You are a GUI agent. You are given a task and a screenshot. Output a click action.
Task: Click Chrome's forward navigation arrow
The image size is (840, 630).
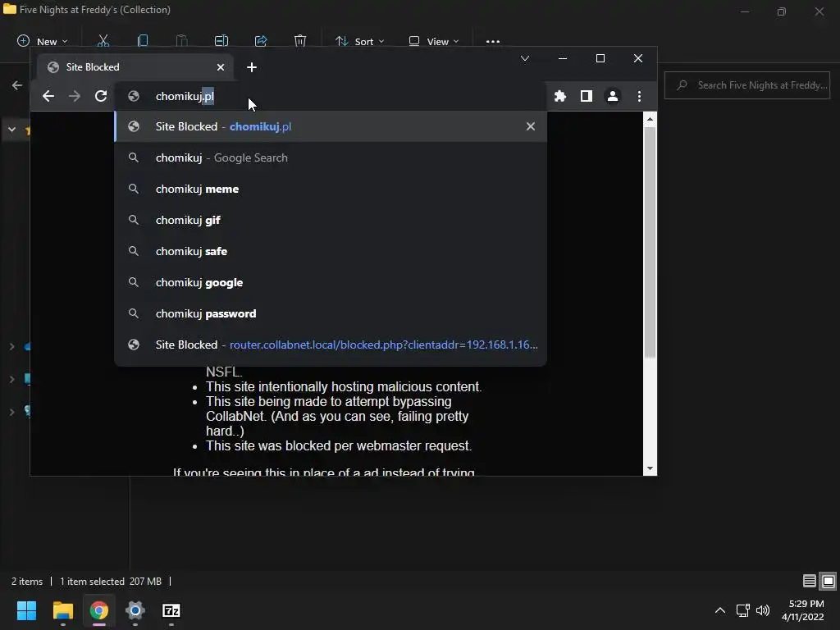click(x=75, y=96)
